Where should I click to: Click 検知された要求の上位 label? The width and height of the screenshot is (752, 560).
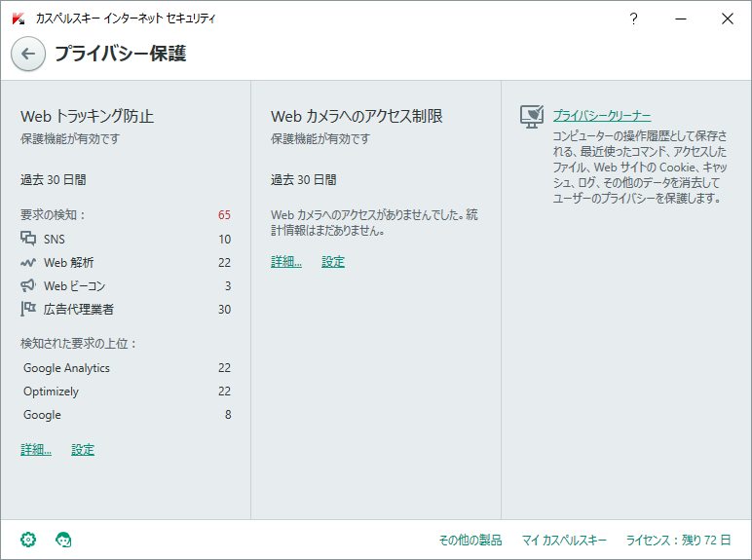(79, 343)
